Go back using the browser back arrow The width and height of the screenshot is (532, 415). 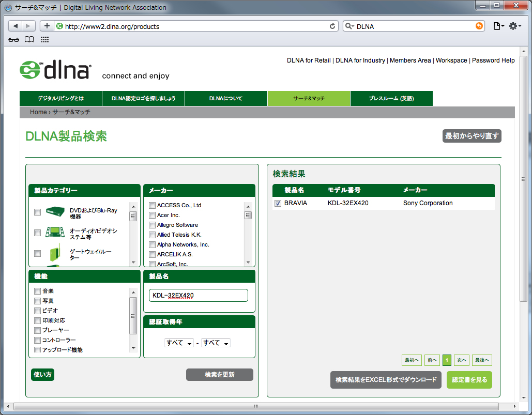[x=16, y=26]
